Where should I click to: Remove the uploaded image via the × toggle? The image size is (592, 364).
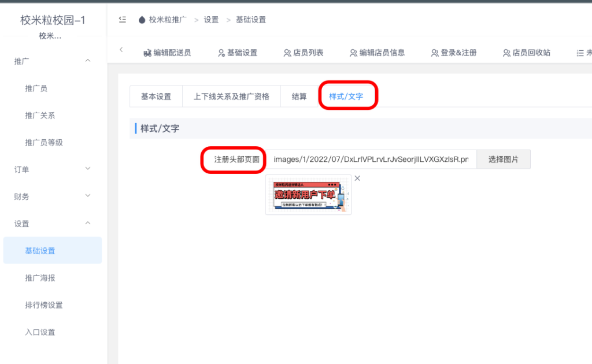[x=357, y=178]
